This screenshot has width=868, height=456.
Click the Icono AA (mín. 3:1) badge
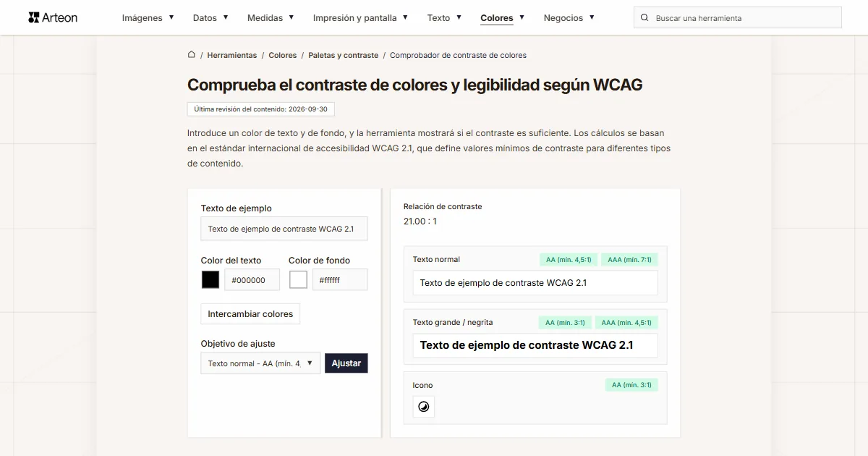(x=631, y=385)
